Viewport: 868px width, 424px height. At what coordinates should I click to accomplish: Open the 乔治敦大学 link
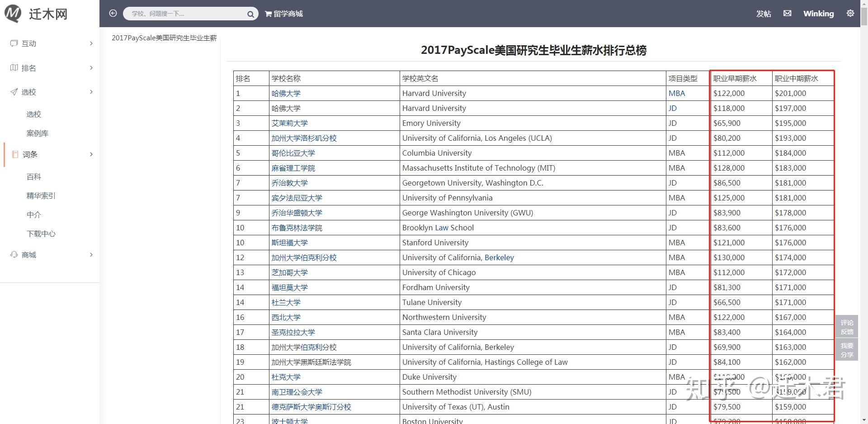click(x=289, y=183)
